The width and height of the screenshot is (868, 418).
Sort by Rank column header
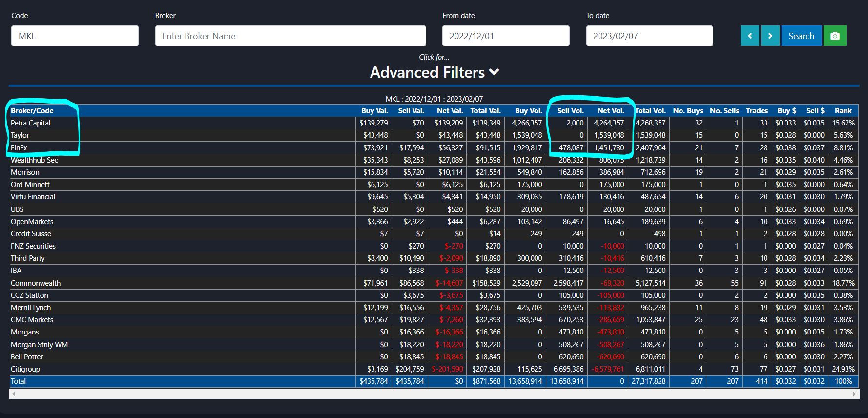[843, 111]
